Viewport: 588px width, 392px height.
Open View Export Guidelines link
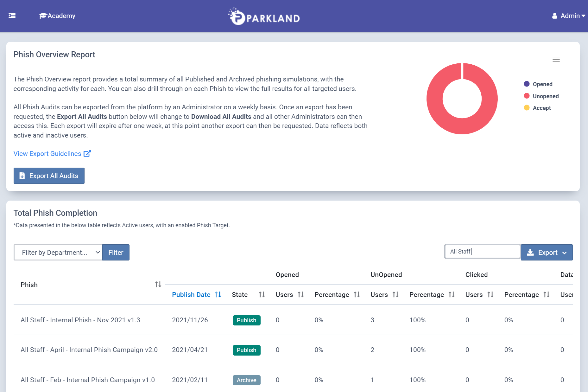pyautogui.click(x=47, y=154)
